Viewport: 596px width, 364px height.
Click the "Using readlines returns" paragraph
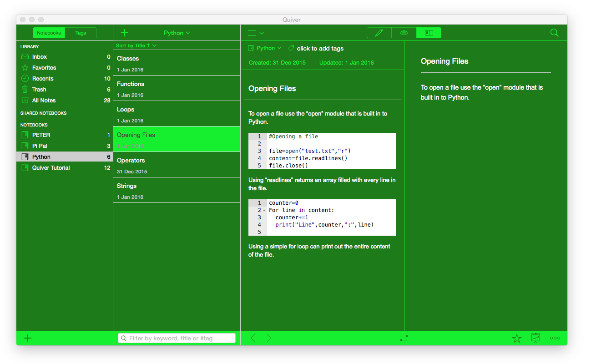point(322,184)
